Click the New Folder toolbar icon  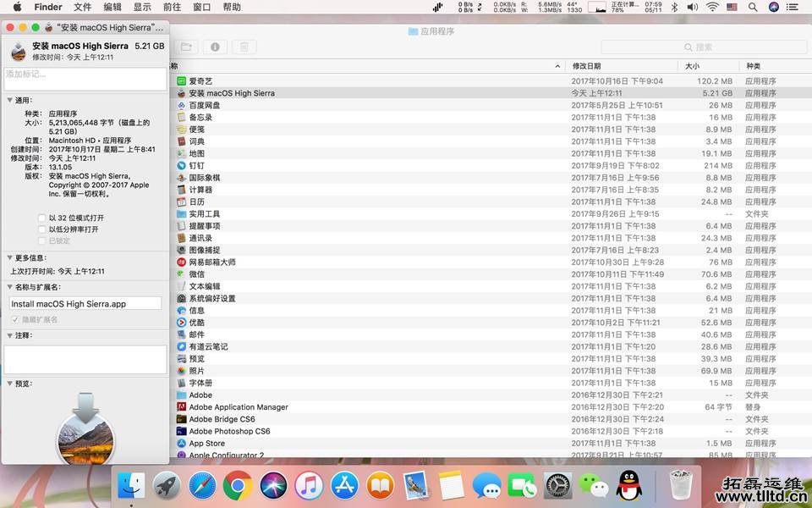coord(185,47)
